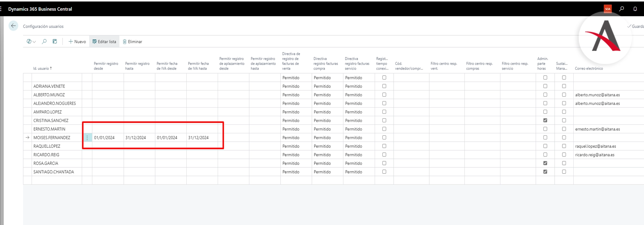Open the app launcher waffle menu
Image resolution: width=644 pixels, height=225 pixels.
(x=1, y=9)
